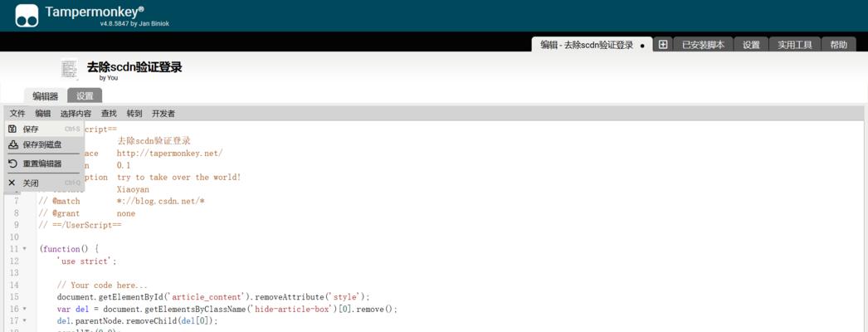Image resolution: width=868 pixels, height=332 pixels.
Task: Open the 帮助 tab
Action: coord(839,45)
